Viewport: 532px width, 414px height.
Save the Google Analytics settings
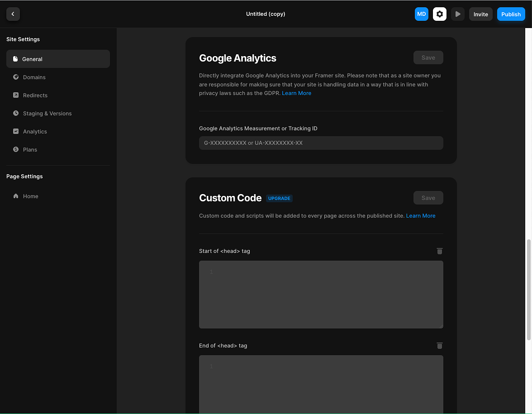pos(428,57)
